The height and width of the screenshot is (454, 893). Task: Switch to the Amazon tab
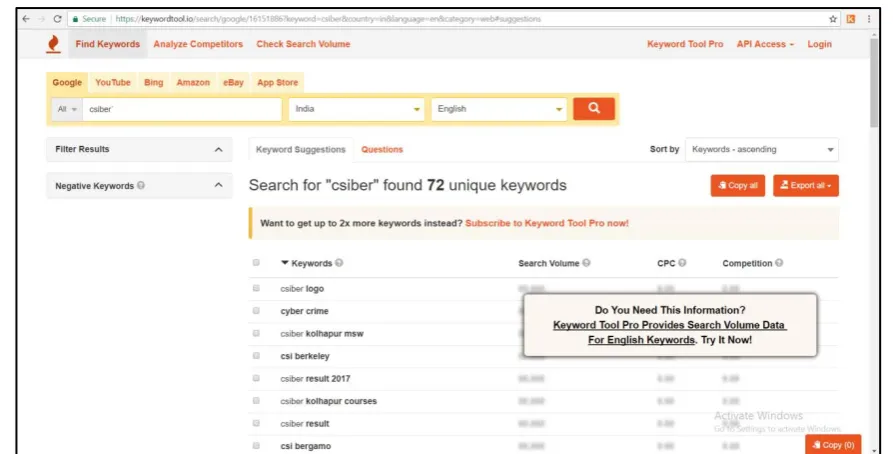point(193,82)
